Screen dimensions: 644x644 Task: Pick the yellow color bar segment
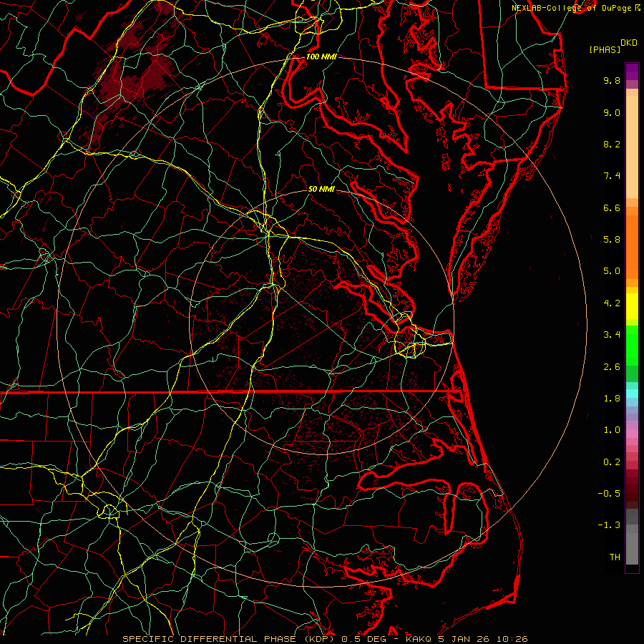pyautogui.click(x=632, y=306)
